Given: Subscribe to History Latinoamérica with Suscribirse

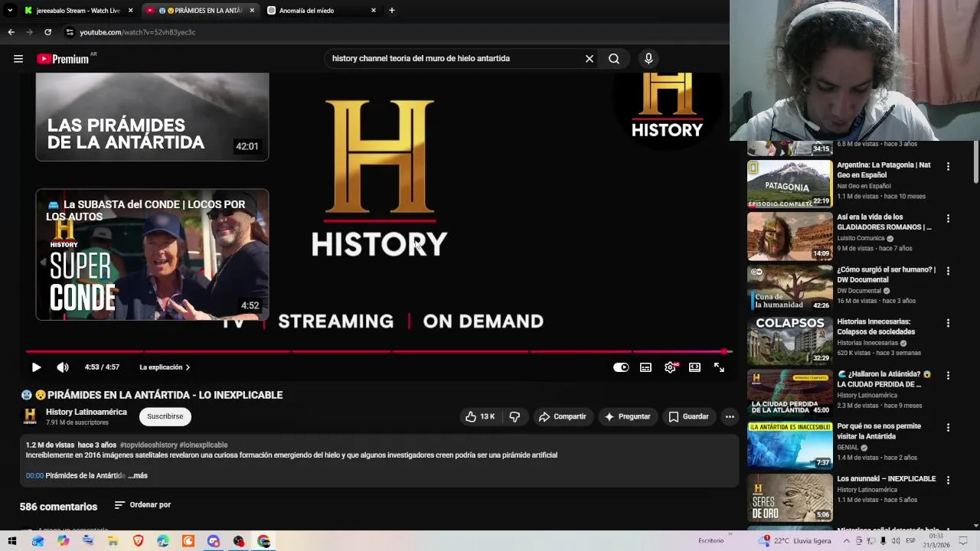Looking at the screenshot, I should tap(165, 416).
